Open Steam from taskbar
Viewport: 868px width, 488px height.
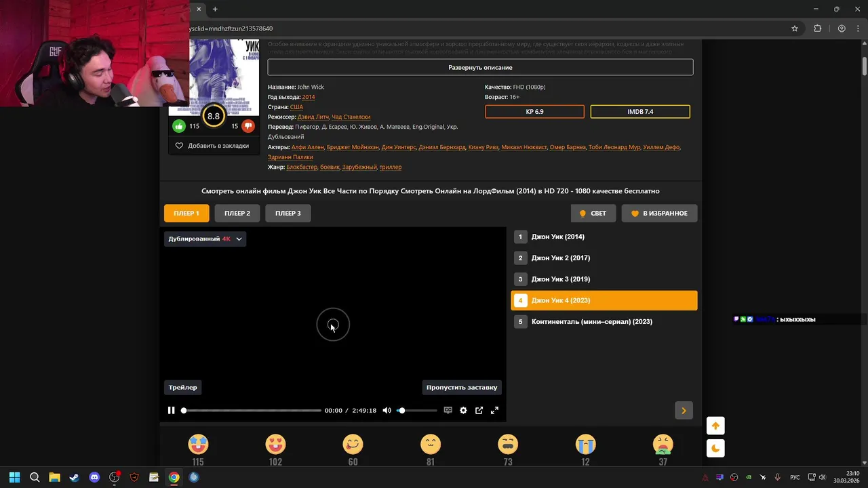point(75,477)
